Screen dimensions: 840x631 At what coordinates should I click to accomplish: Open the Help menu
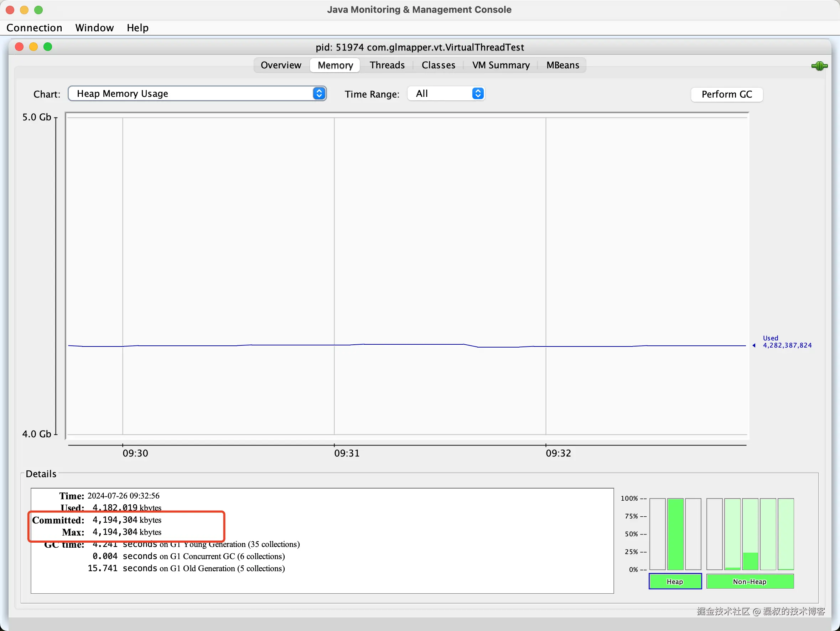tap(138, 28)
